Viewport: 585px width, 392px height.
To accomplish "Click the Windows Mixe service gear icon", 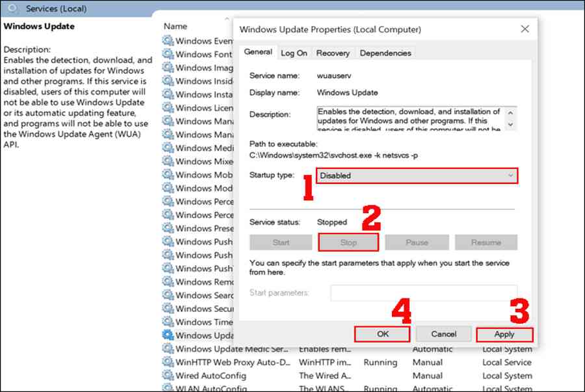I will 168,161.
